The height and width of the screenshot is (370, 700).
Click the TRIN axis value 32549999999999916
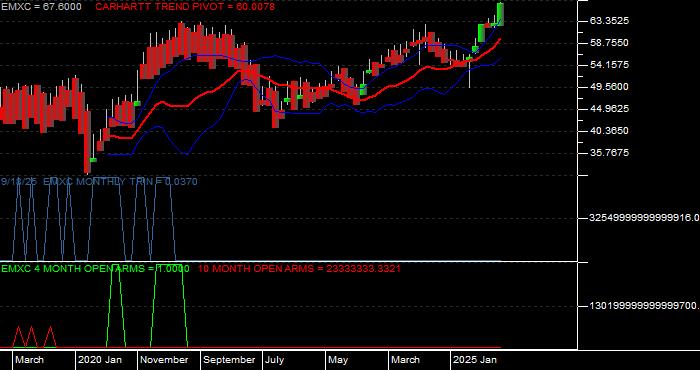[x=644, y=218]
